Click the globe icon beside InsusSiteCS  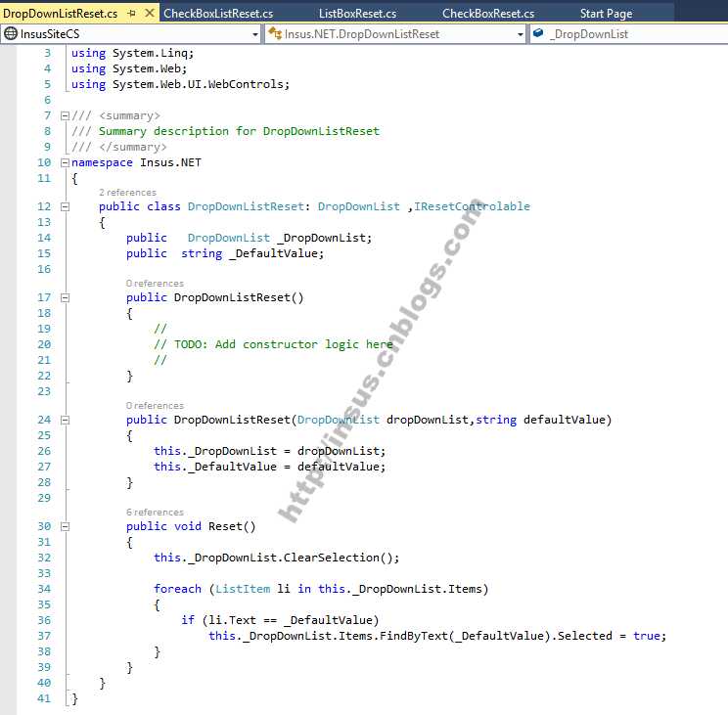tap(10, 34)
